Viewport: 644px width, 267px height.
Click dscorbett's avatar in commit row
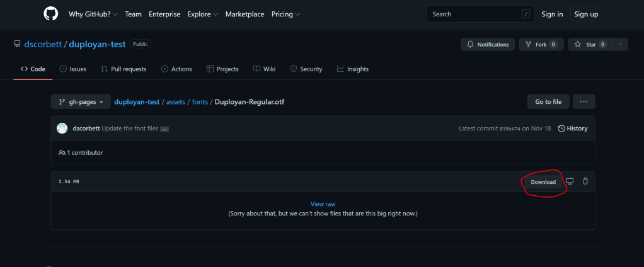click(62, 128)
